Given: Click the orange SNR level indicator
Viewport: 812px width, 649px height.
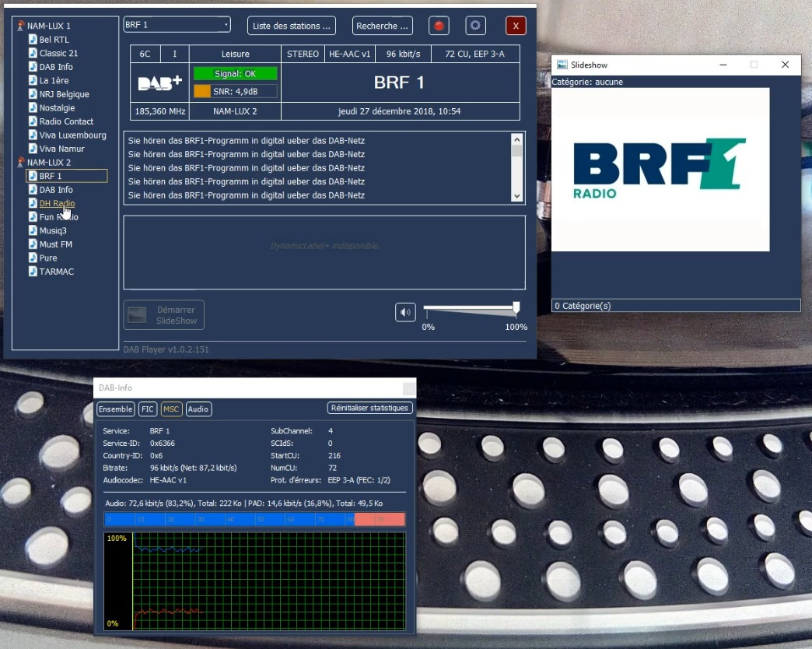Looking at the screenshot, I should pyautogui.click(x=202, y=91).
